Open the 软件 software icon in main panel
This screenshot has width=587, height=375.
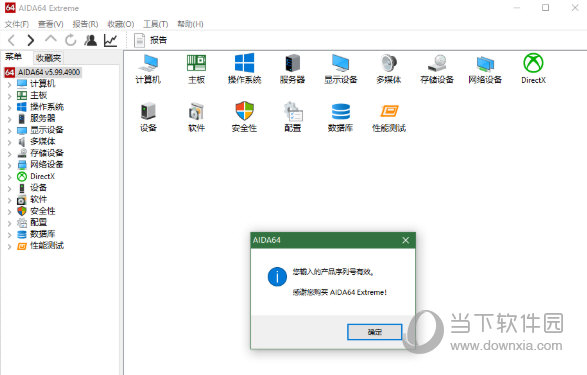(x=197, y=117)
